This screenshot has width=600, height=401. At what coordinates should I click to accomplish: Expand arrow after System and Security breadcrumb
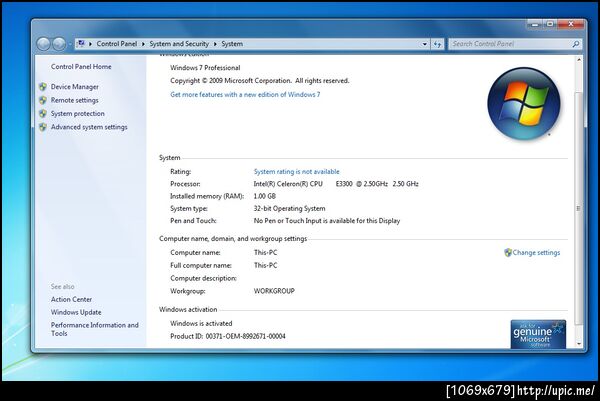click(x=215, y=44)
